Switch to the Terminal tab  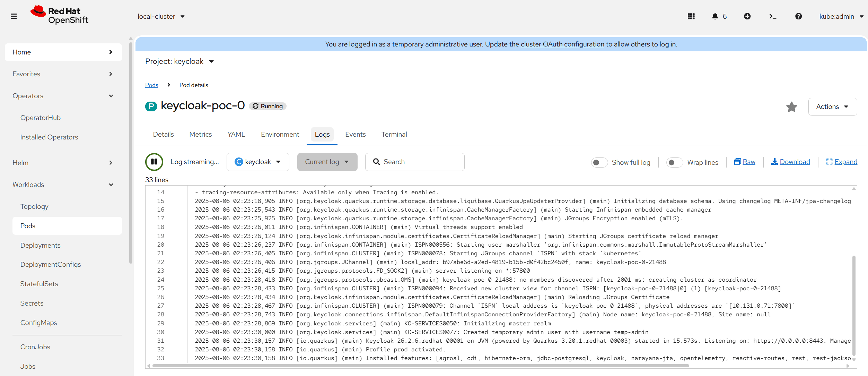click(x=394, y=134)
